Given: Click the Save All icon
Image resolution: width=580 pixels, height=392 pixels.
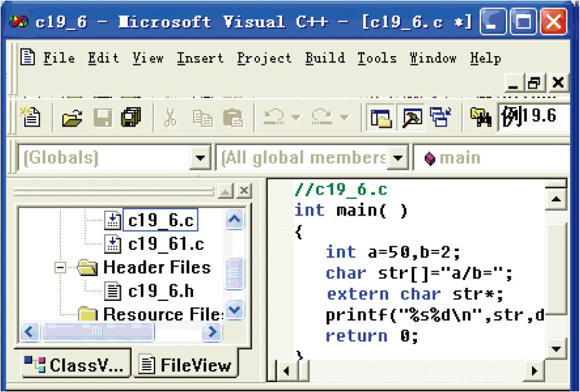Looking at the screenshot, I should click(131, 118).
